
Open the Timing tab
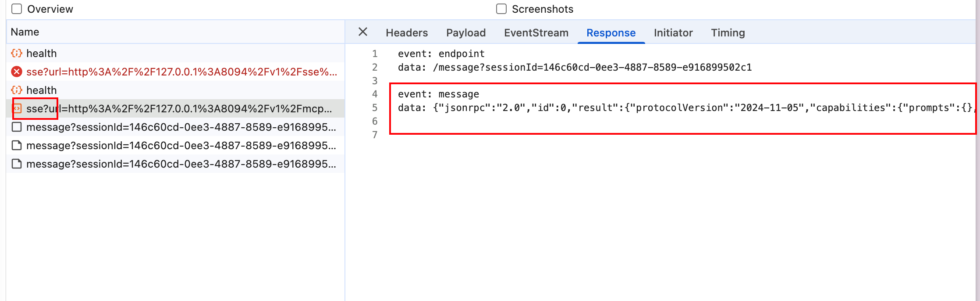728,33
